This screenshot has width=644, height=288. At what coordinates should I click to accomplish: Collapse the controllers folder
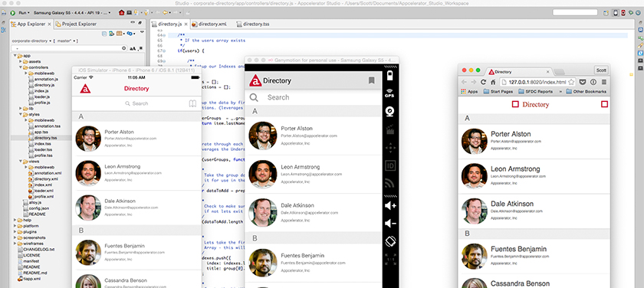click(x=20, y=67)
